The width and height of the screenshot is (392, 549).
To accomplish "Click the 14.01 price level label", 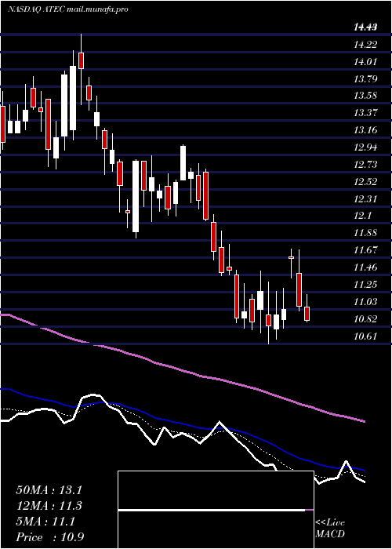I will [365, 62].
